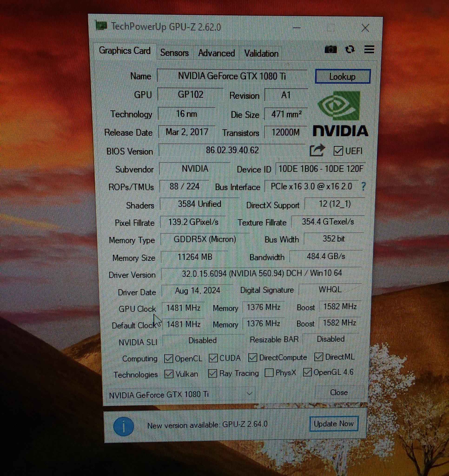Click the Device ID field 10DE 1B06

click(321, 169)
